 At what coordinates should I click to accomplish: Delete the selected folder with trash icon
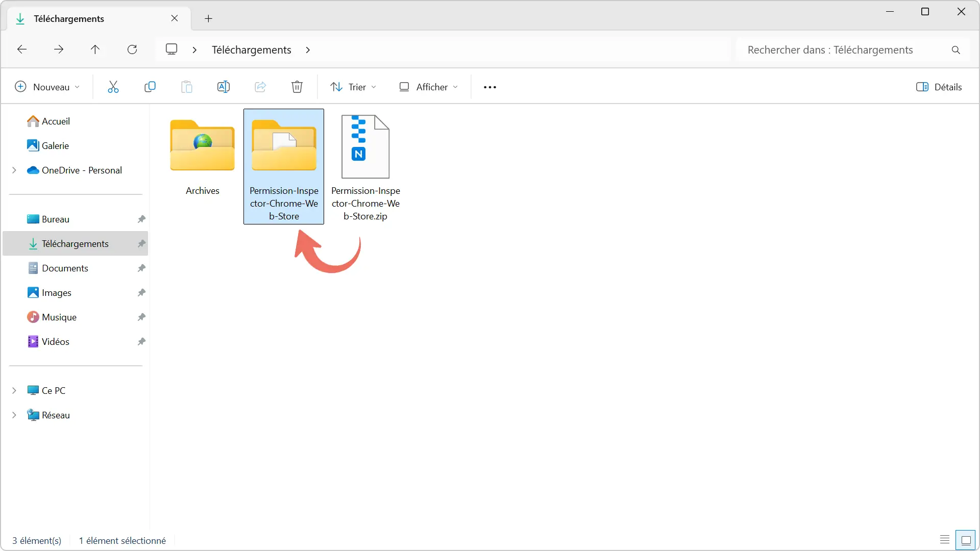(297, 87)
